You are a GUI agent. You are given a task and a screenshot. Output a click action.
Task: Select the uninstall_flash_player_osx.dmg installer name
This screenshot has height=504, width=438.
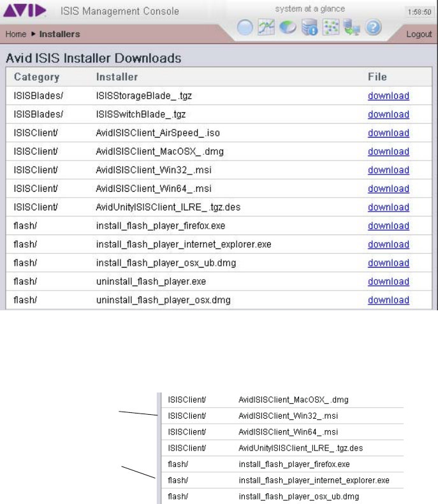click(163, 300)
